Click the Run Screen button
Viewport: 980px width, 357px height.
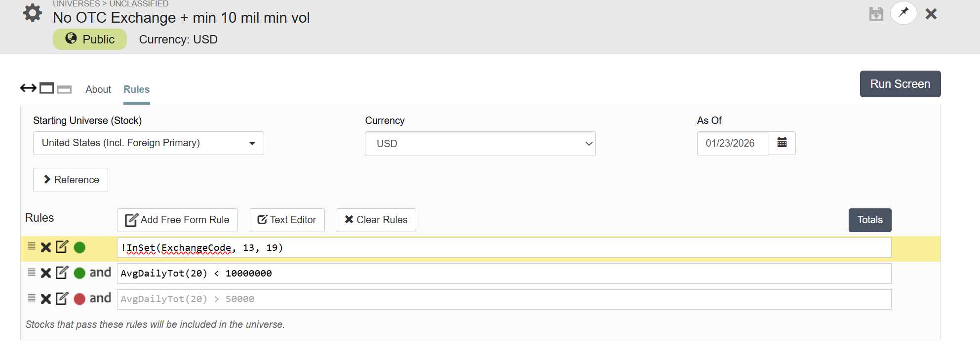tap(900, 84)
